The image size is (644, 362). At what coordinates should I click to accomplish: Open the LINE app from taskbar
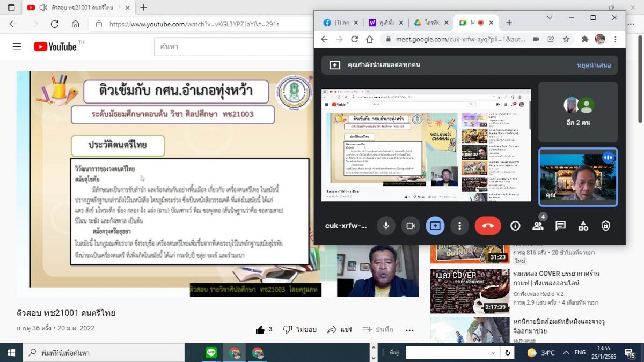(211, 352)
